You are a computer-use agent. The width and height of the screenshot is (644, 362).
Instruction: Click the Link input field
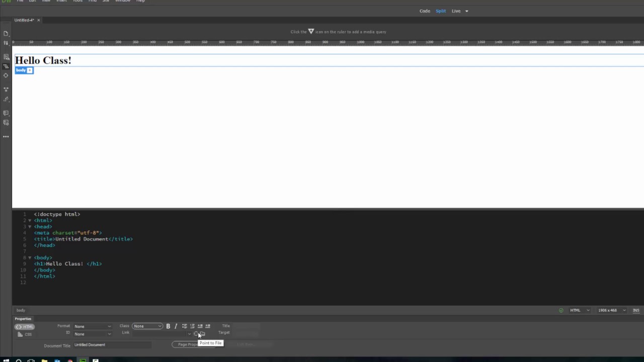coord(159,334)
